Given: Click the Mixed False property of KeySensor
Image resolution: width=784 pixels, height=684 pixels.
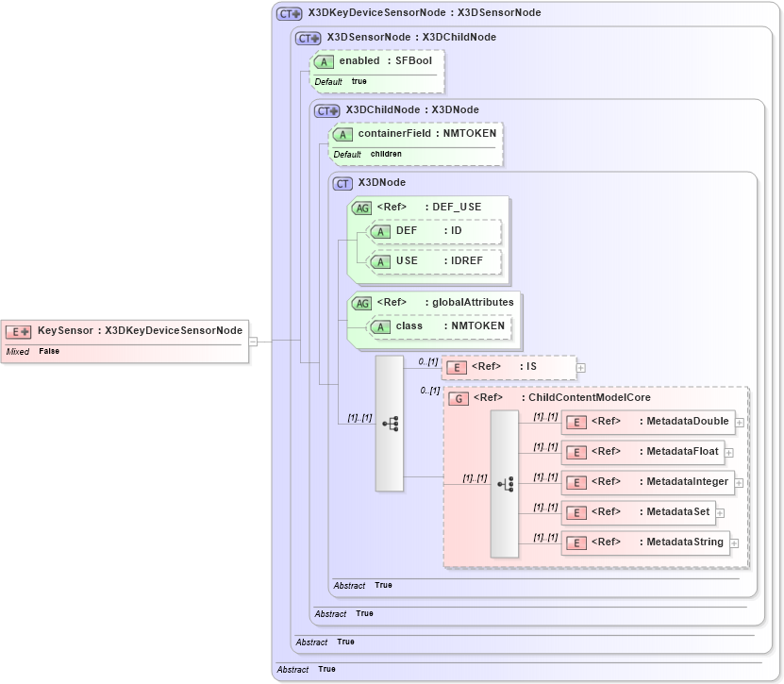Looking at the screenshot, I should pos(32,352).
